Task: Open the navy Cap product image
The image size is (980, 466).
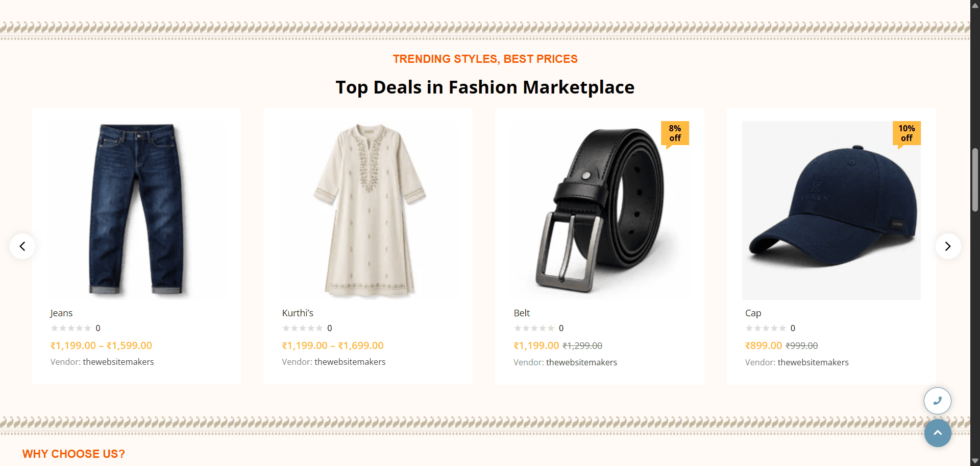Action: pyautogui.click(x=831, y=209)
